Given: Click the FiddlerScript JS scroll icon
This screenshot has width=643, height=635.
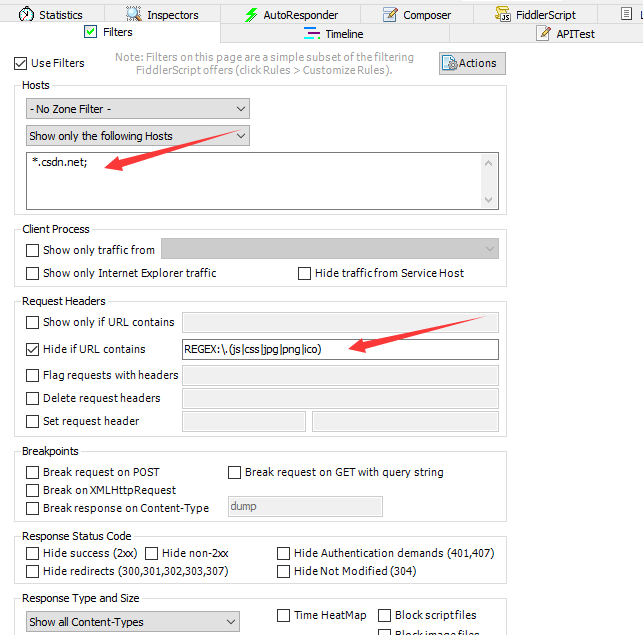Looking at the screenshot, I should point(503,14).
